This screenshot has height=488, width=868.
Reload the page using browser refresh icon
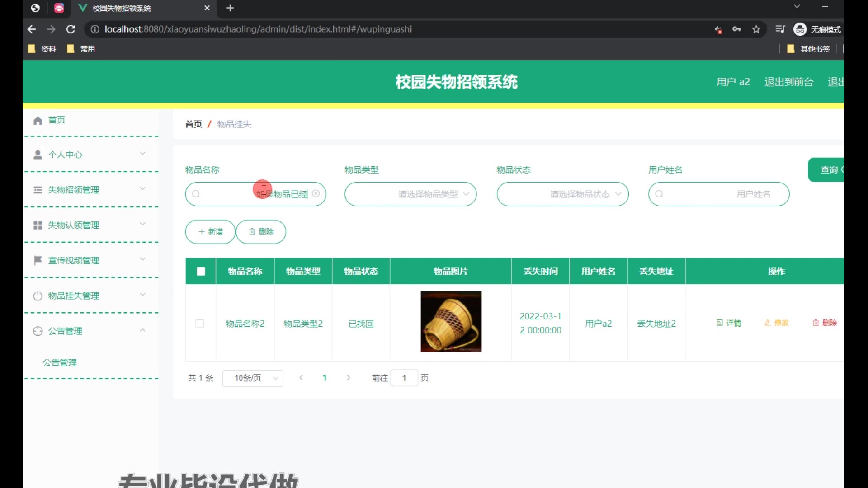71,29
